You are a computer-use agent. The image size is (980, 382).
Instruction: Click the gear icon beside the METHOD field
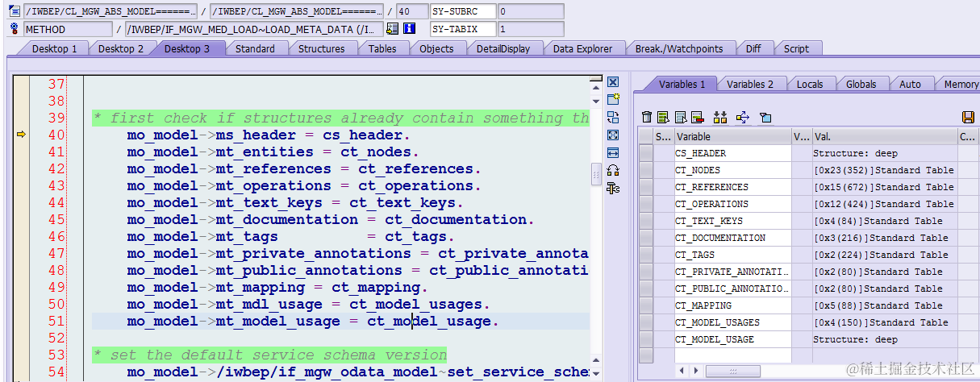[14, 29]
